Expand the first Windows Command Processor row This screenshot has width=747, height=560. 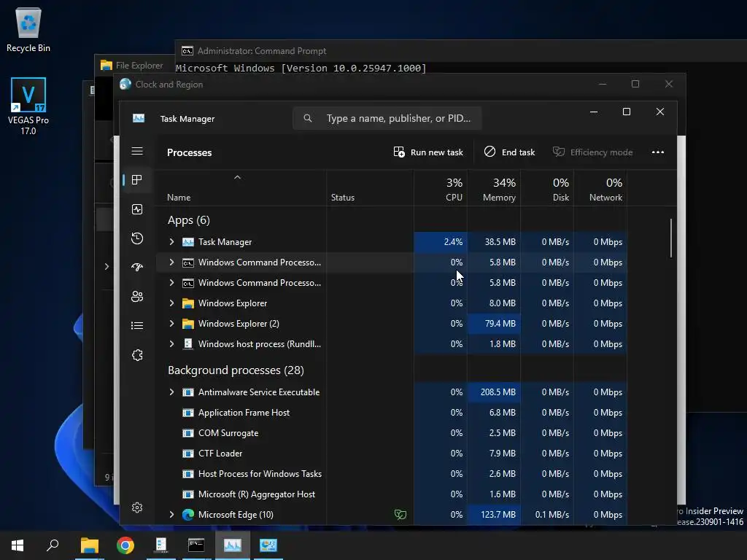(x=171, y=262)
